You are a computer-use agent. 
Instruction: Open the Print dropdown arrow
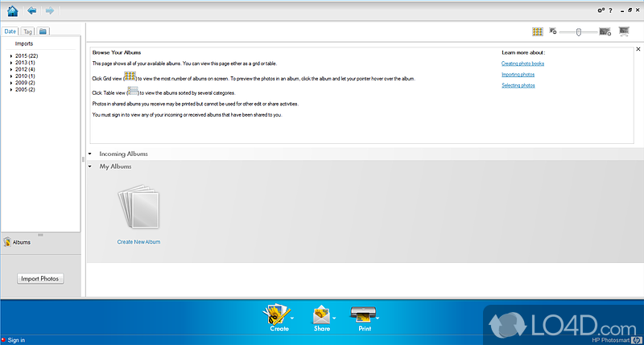click(378, 318)
